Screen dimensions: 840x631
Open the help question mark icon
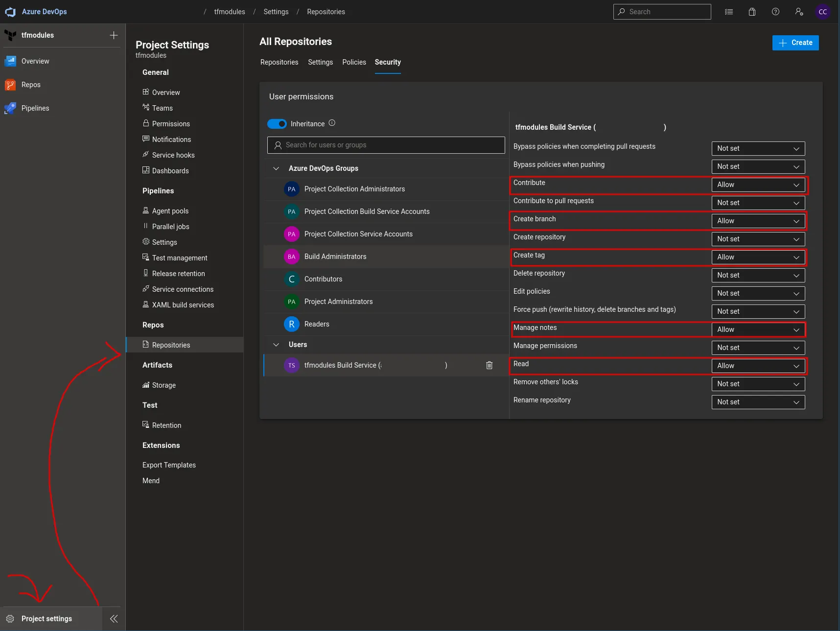(776, 12)
